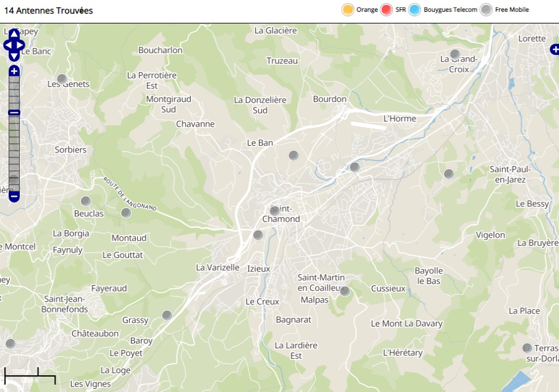The image size is (559, 392).
Task: Zoom in using the plus button
Action: pyautogui.click(x=14, y=71)
